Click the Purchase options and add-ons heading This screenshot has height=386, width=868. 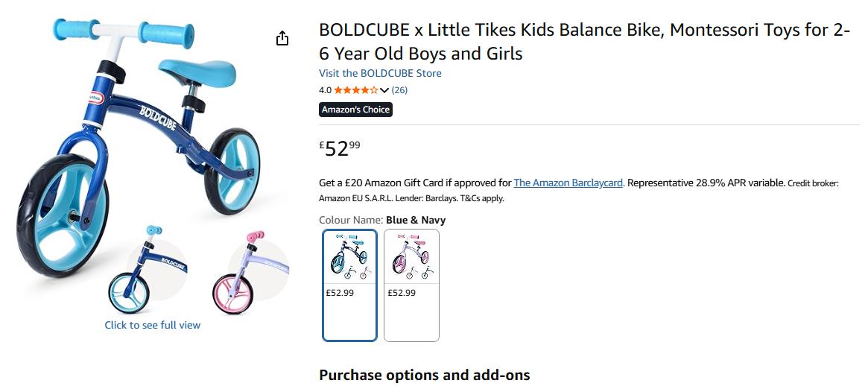tap(424, 375)
